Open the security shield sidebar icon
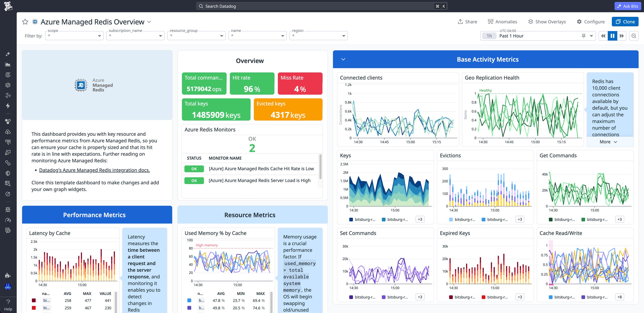The height and width of the screenshot is (313, 644). pos(8,173)
